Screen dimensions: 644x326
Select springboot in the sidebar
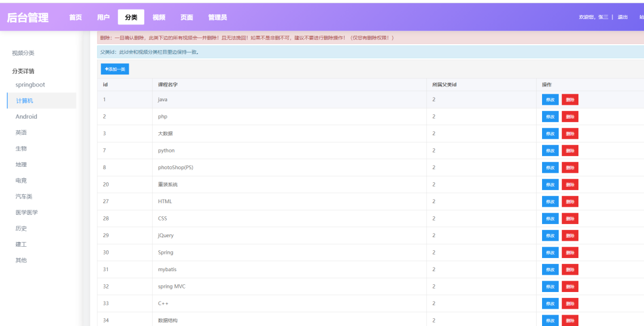(x=30, y=85)
